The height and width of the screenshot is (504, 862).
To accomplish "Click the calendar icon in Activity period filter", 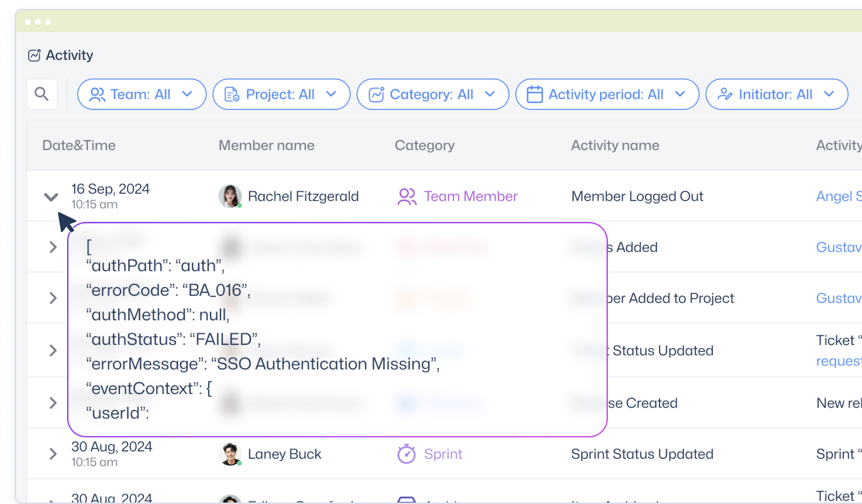I will point(534,94).
